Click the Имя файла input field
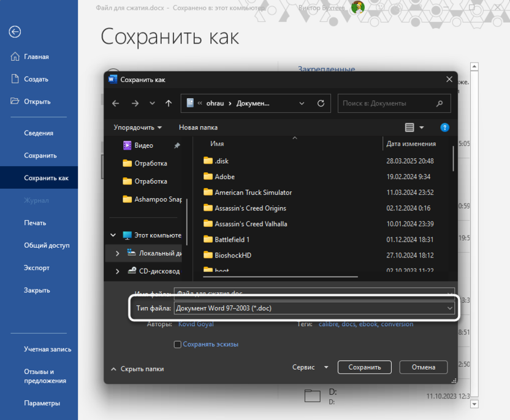Screen dimensions: 510x420 click(x=314, y=293)
